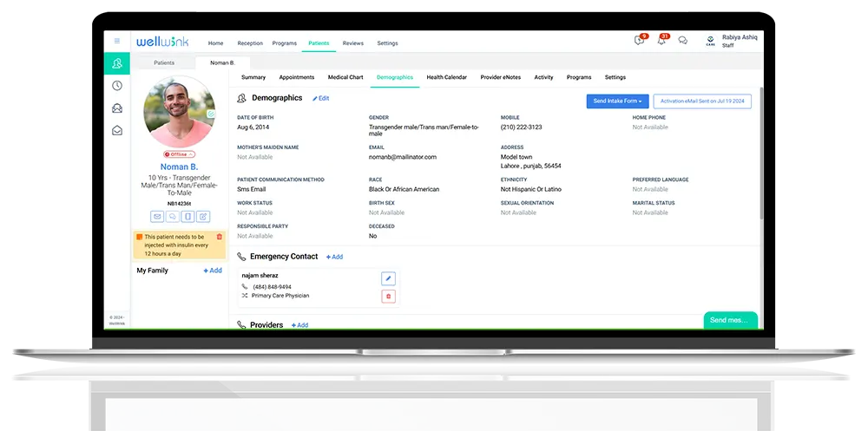Click the envelope icon under the patient ID
The width and height of the screenshot is (868, 431).
click(x=157, y=216)
